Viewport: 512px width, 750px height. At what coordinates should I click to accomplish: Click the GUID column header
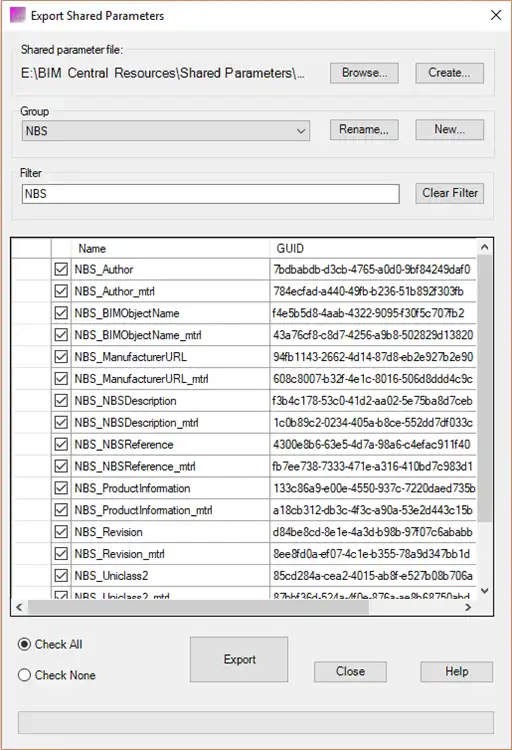click(373, 249)
